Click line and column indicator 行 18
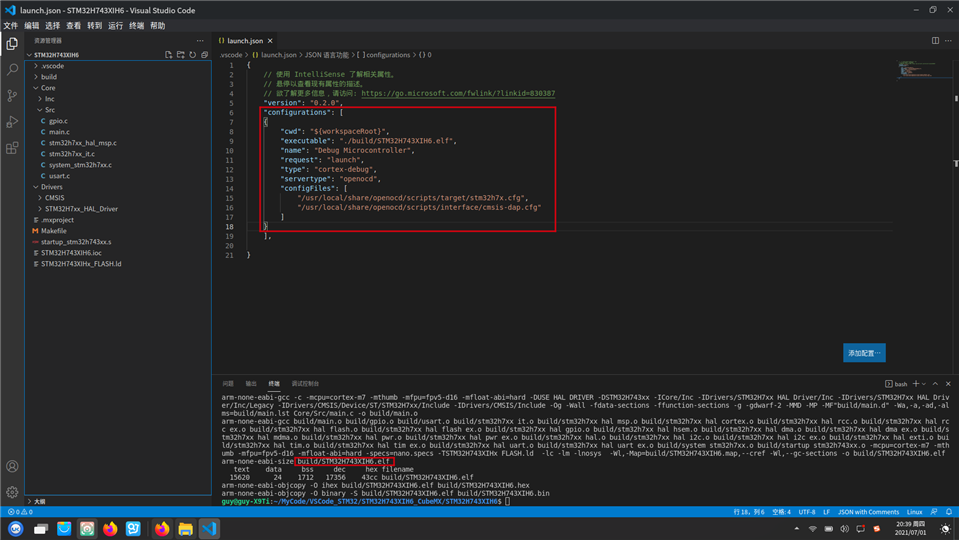This screenshot has width=959, height=540. click(x=749, y=512)
